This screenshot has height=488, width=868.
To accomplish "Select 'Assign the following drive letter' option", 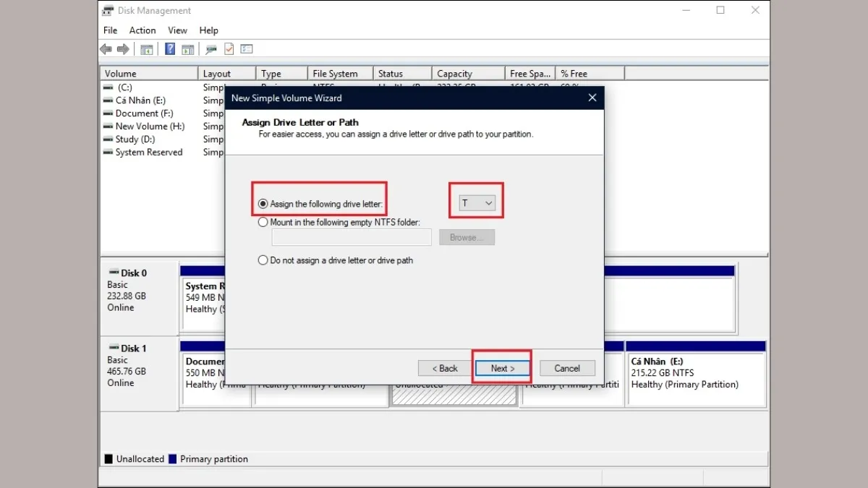I will (x=263, y=205).
